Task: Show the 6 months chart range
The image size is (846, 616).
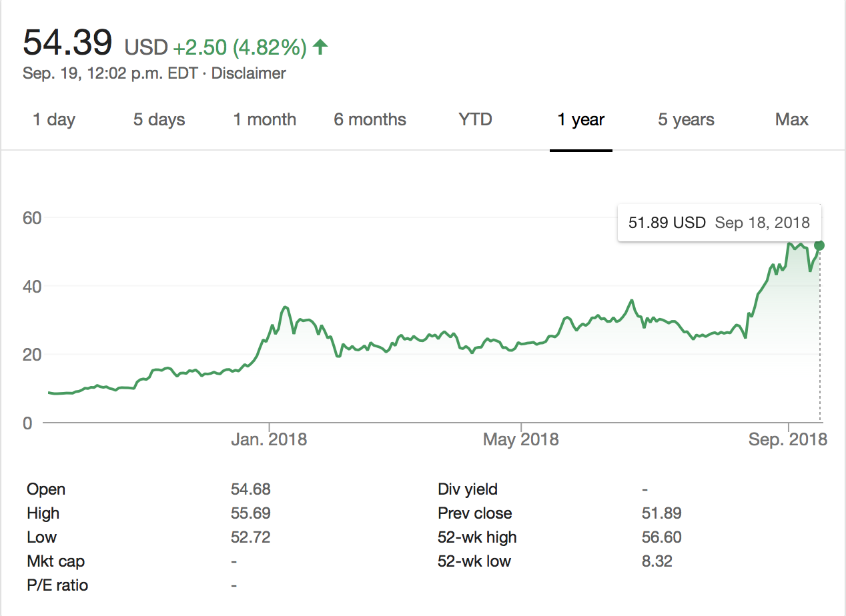Action: [x=370, y=120]
